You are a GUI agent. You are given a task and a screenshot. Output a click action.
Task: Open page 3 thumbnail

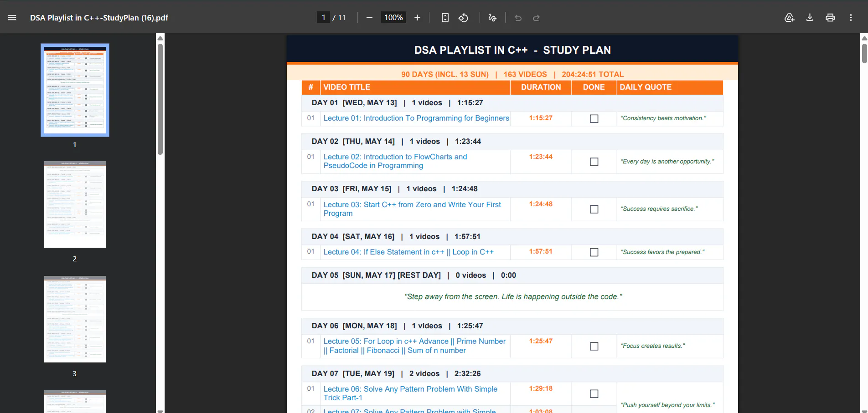pos(75,319)
